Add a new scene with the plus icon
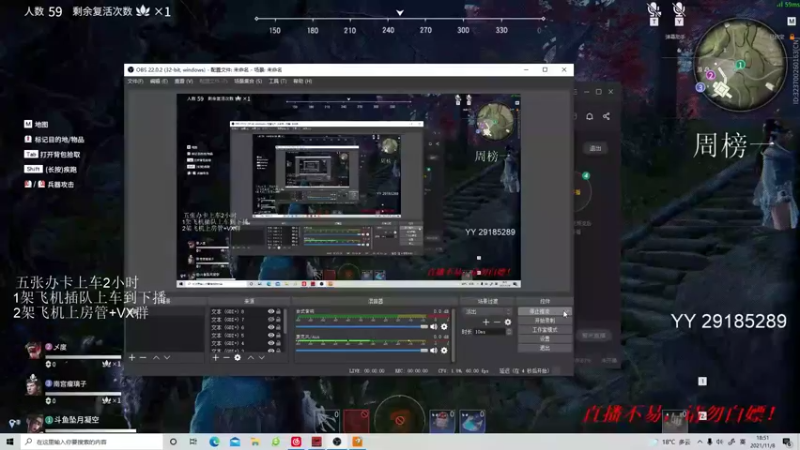The image size is (800, 450). click(132, 358)
